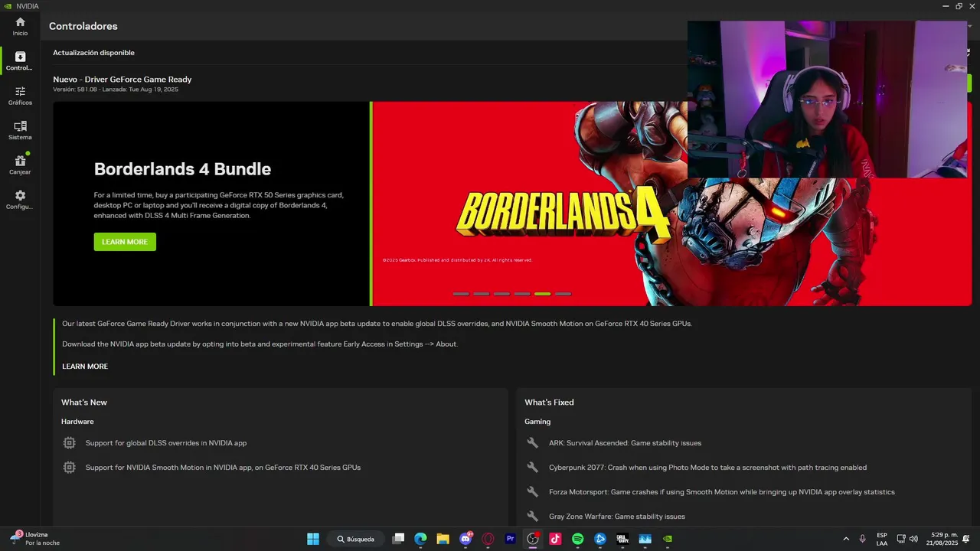Select the second carousel page indicator

[481, 294]
